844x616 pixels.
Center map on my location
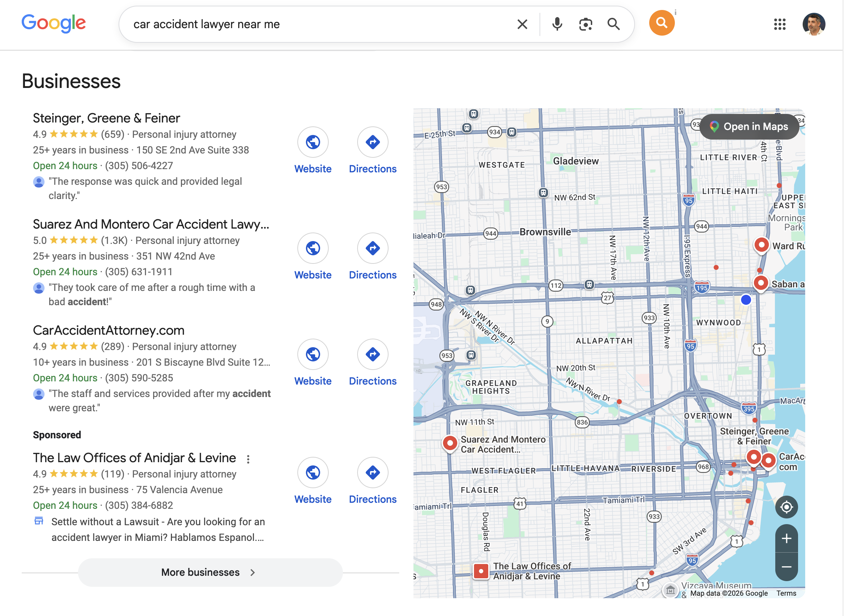tap(786, 507)
